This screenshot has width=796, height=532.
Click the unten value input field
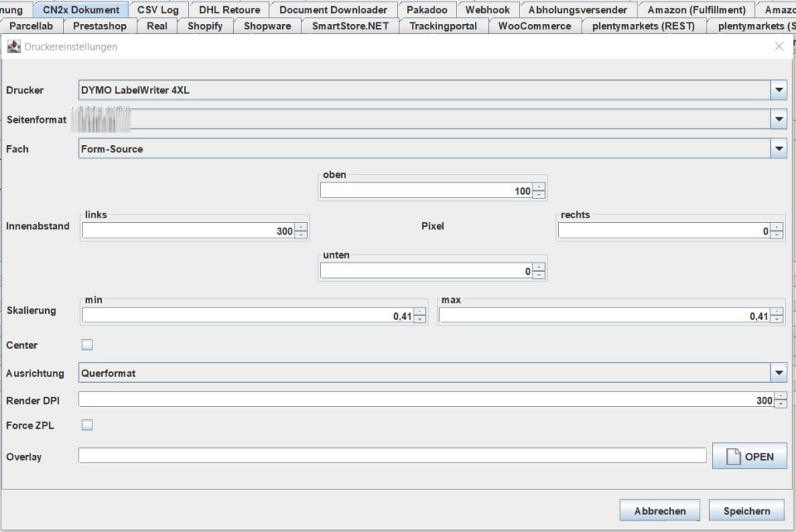[x=427, y=271]
